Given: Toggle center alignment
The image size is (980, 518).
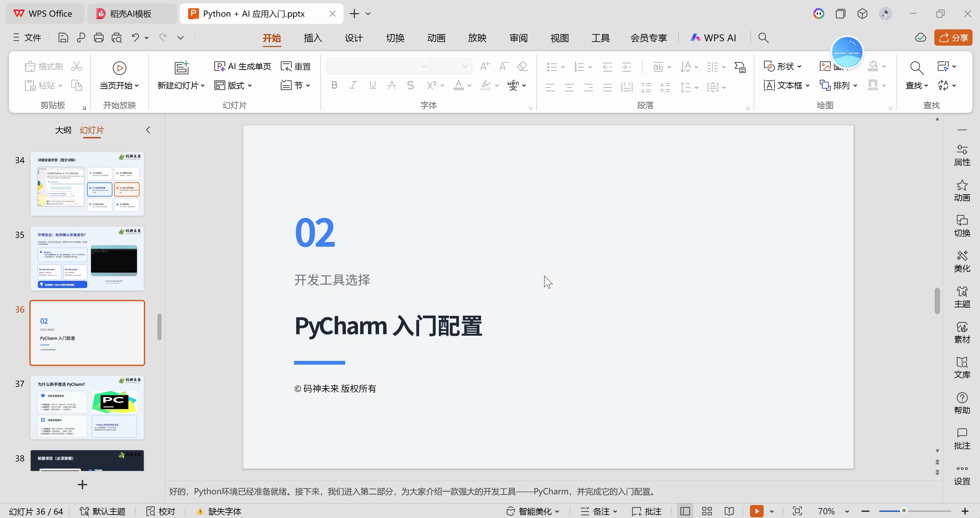Looking at the screenshot, I should [x=569, y=88].
